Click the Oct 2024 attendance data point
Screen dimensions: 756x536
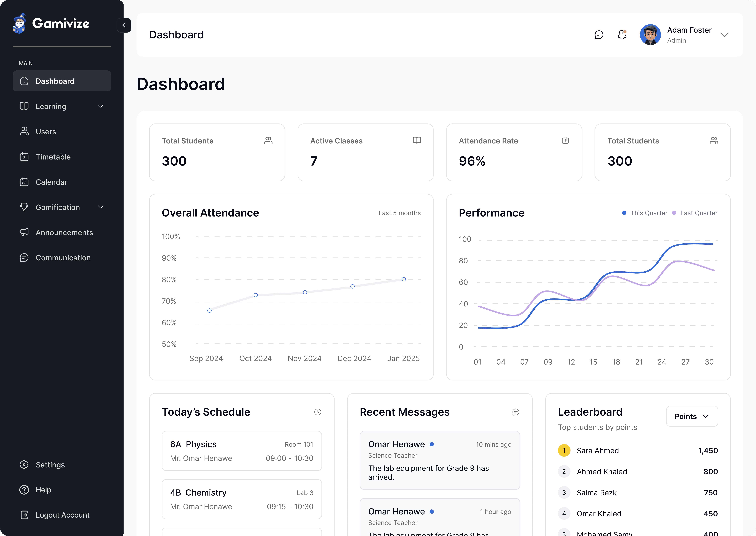point(256,295)
